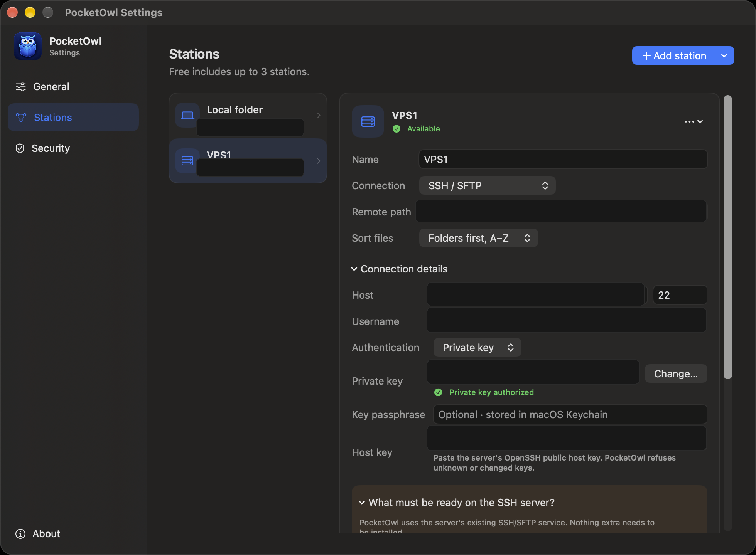This screenshot has height=555, width=756.
Task: Click into the Key passphrase field
Action: pos(570,415)
